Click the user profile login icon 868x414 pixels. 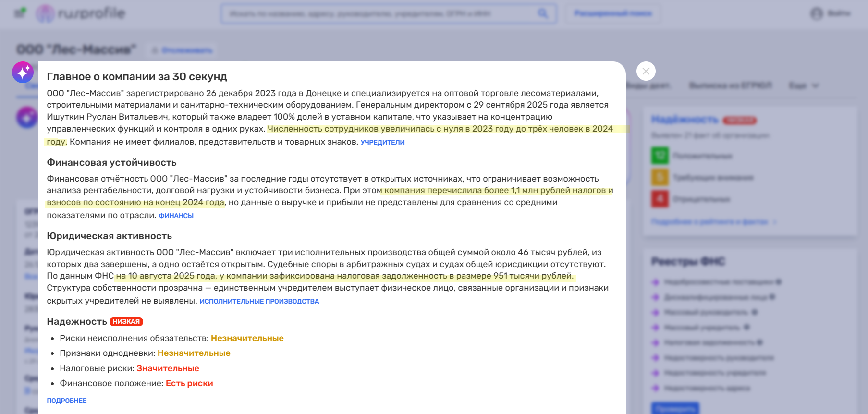pos(817,13)
